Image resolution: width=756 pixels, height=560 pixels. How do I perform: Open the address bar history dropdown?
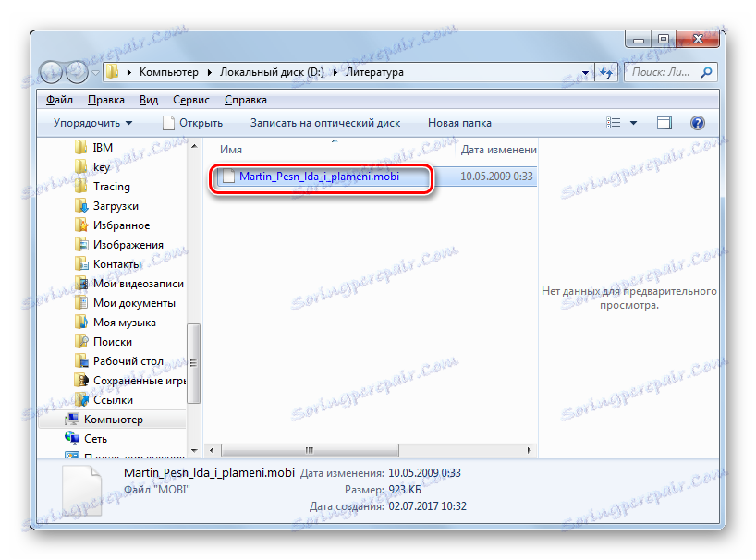coord(585,73)
